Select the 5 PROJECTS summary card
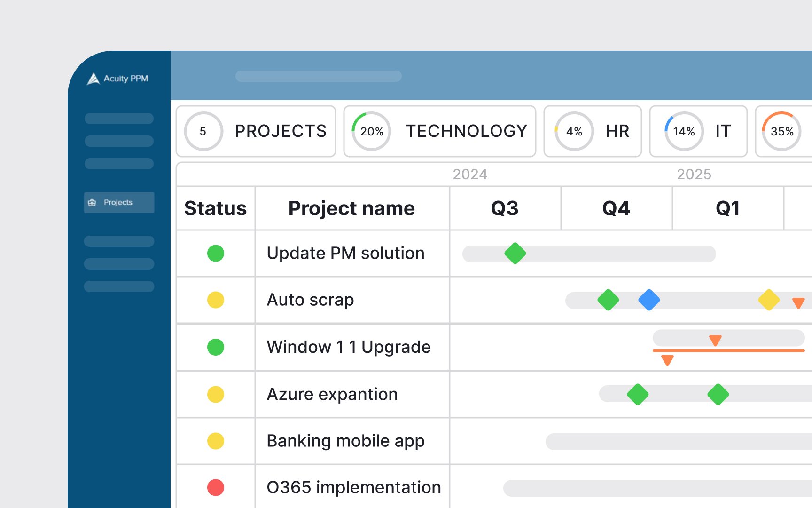Screen dimensions: 812x508 256,131
